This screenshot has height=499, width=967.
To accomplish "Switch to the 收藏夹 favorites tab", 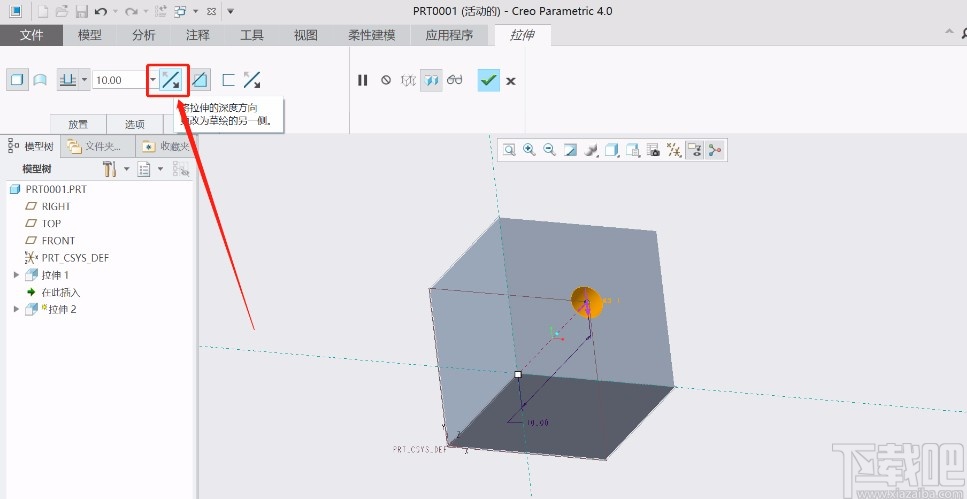I will (x=165, y=146).
